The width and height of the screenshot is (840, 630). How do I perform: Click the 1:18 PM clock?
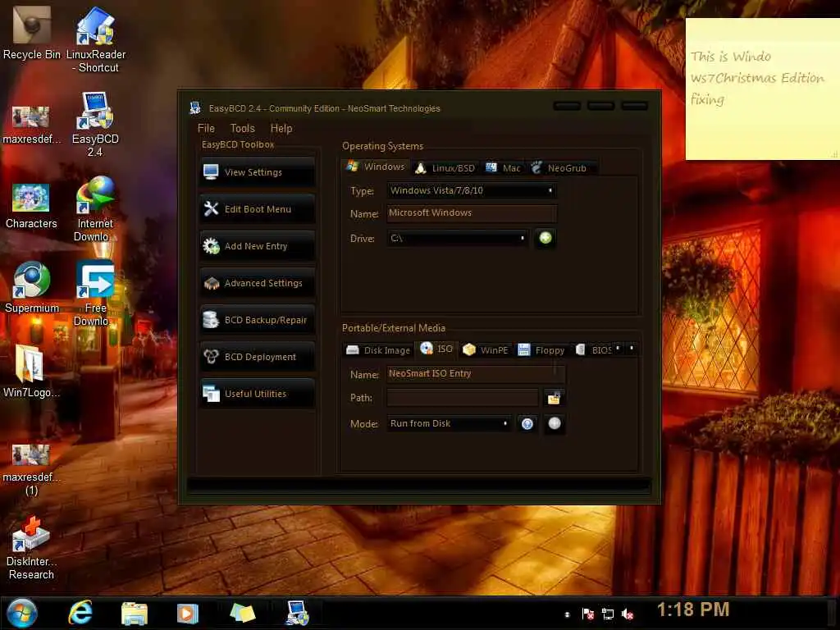click(x=693, y=609)
